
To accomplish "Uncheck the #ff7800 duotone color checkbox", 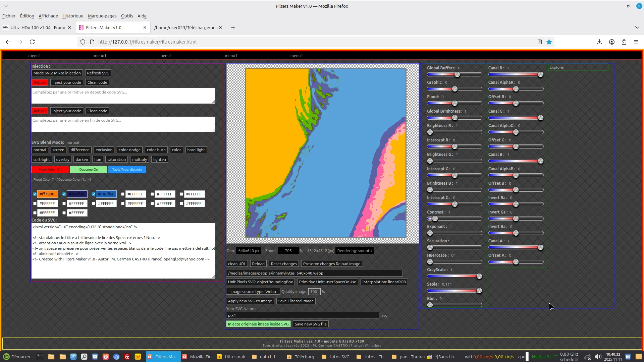I will point(35,194).
